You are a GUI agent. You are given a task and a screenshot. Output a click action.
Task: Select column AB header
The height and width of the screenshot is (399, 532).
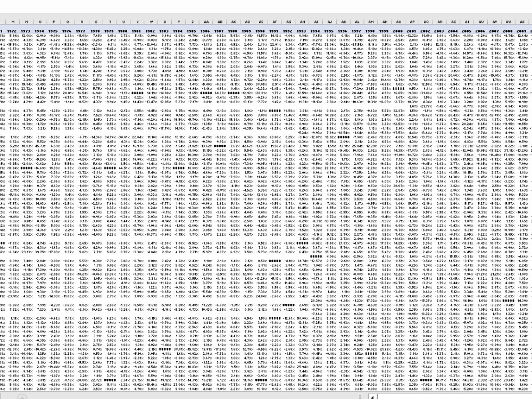pos(220,22)
